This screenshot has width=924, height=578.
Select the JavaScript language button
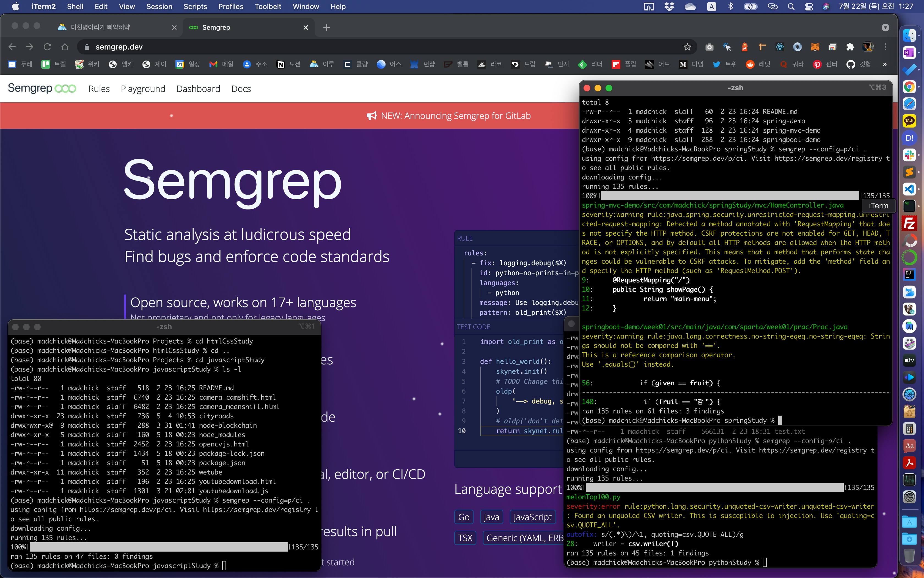pyautogui.click(x=533, y=517)
